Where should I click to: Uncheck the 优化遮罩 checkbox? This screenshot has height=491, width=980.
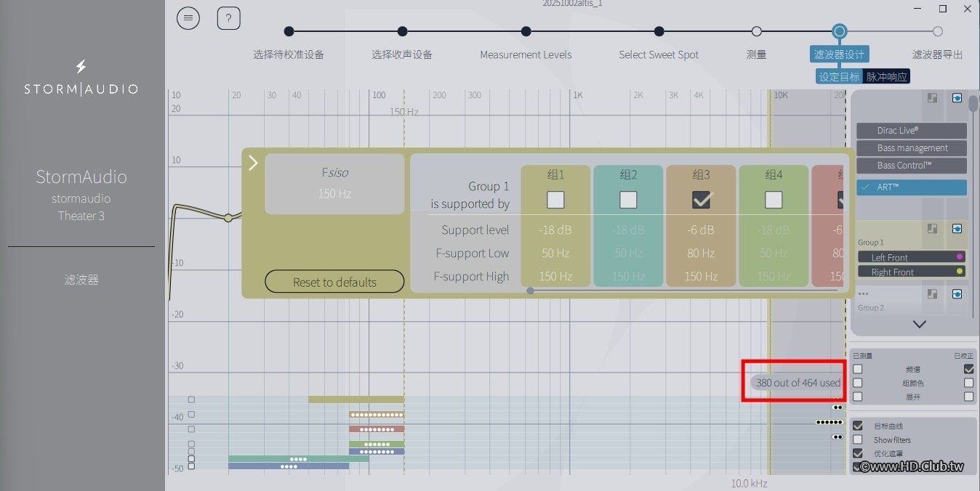point(858,453)
